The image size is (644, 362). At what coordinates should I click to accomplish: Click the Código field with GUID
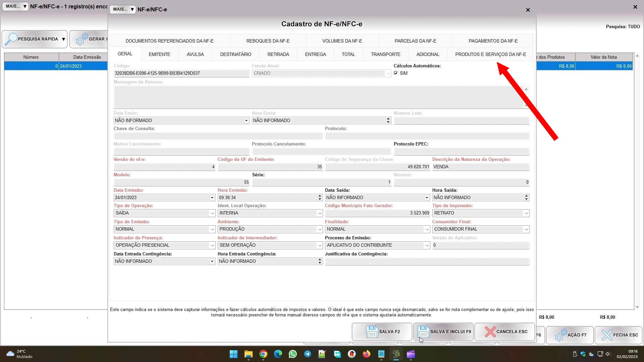pyautogui.click(x=181, y=73)
